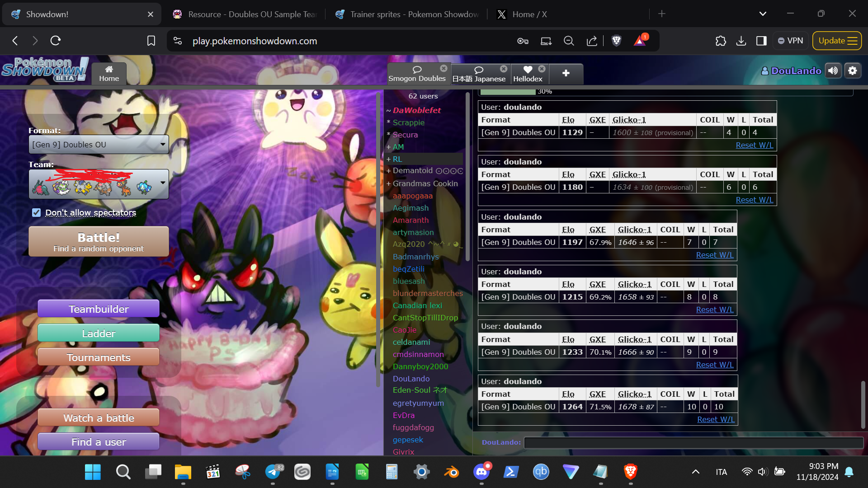Screen dimensions: 868x488
Task: Open qBittorrent from the taskbar
Action: click(541, 472)
